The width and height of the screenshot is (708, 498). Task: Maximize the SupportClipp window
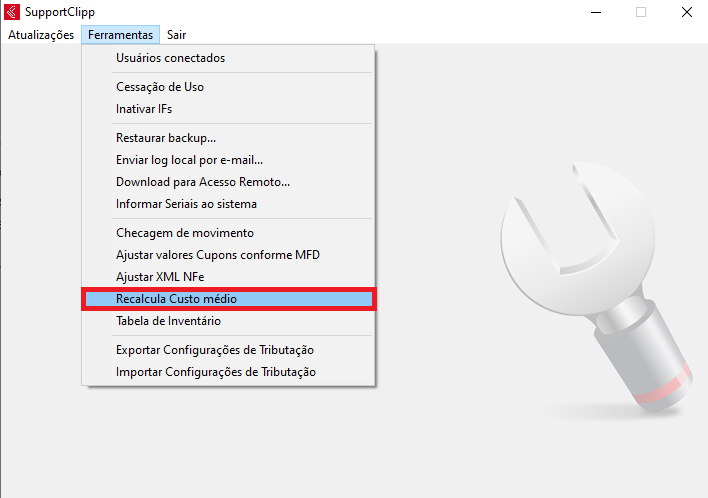(641, 13)
